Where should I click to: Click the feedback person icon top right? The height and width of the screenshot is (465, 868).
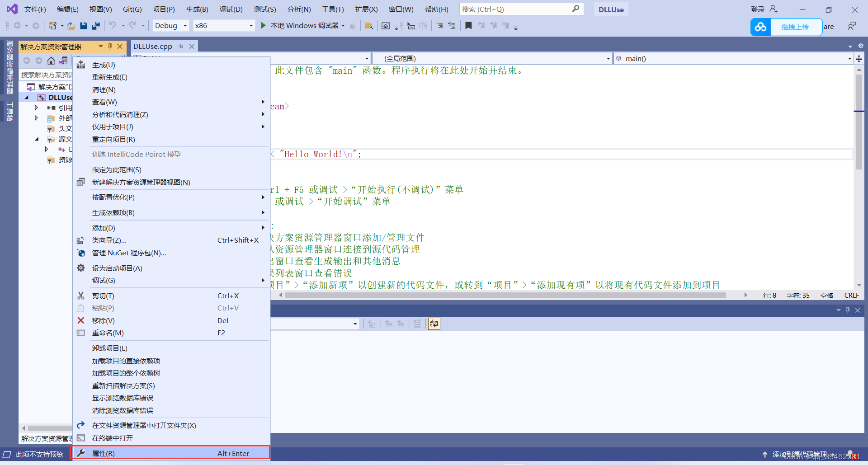click(852, 26)
